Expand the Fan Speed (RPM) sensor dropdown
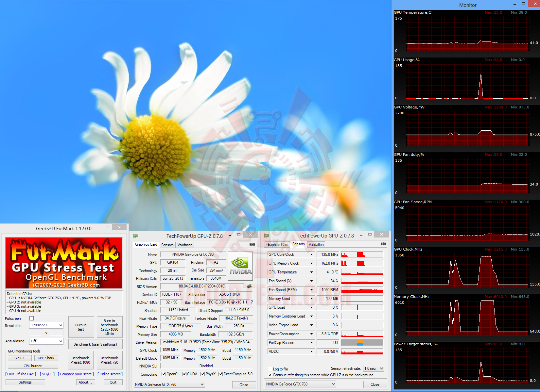 tap(311, 290)
